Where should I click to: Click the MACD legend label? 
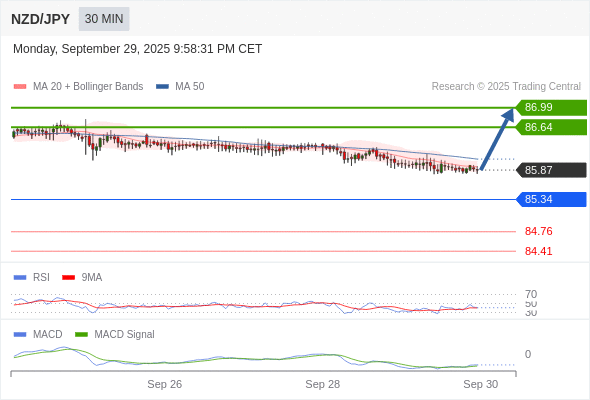click(x=47, y=335)
